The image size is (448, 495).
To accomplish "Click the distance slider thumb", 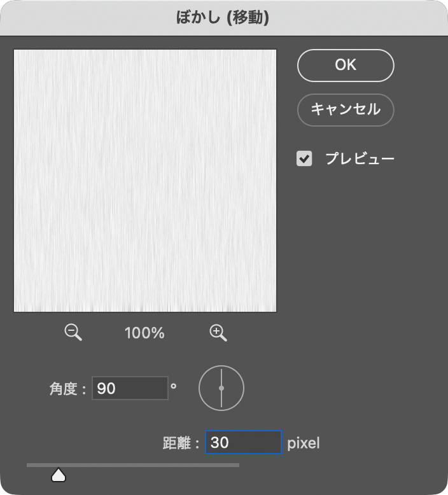I will [59, 475].
